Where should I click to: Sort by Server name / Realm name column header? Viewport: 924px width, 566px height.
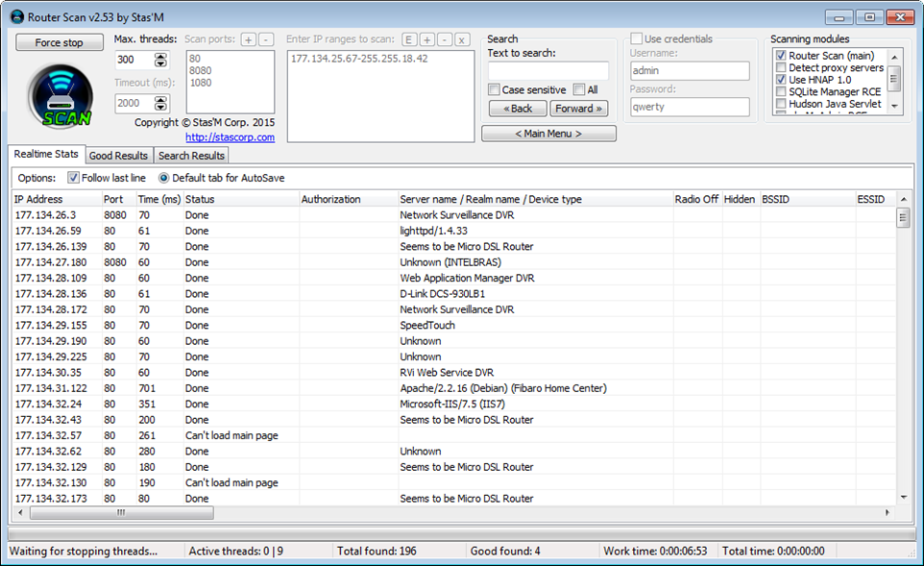pyautogui.click(x=536, y=199)
